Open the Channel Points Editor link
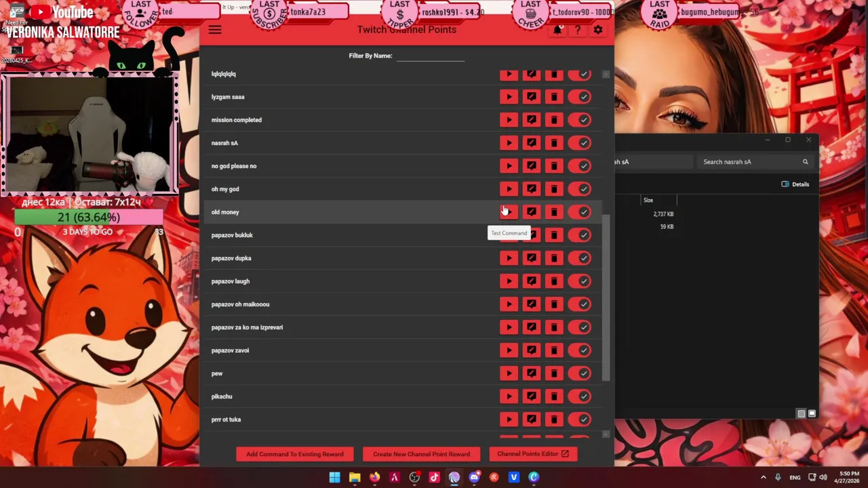868x488 pixels. tap(533, 454)
